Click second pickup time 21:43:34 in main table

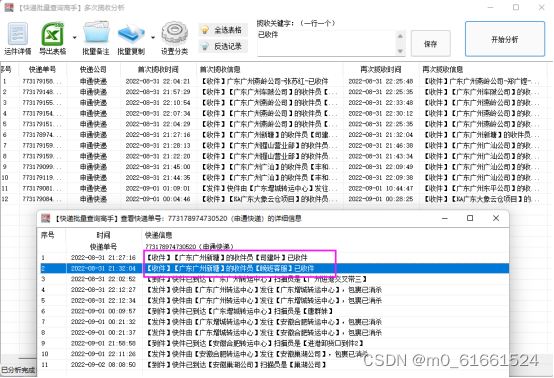coord(381,156)
